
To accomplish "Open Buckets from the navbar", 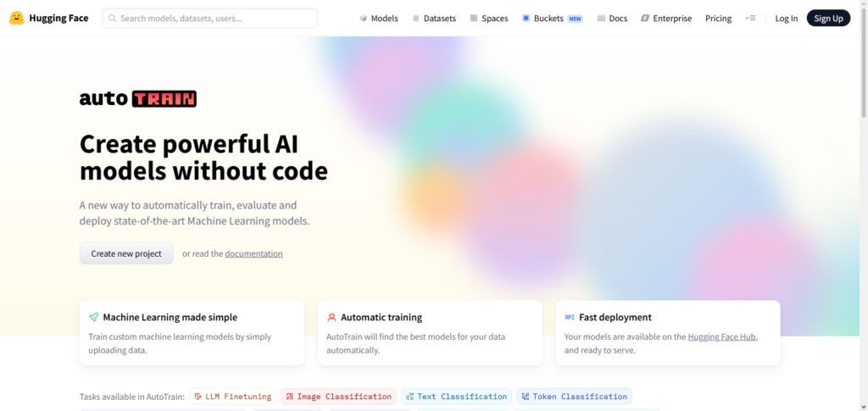I will (x=553, y=19).
